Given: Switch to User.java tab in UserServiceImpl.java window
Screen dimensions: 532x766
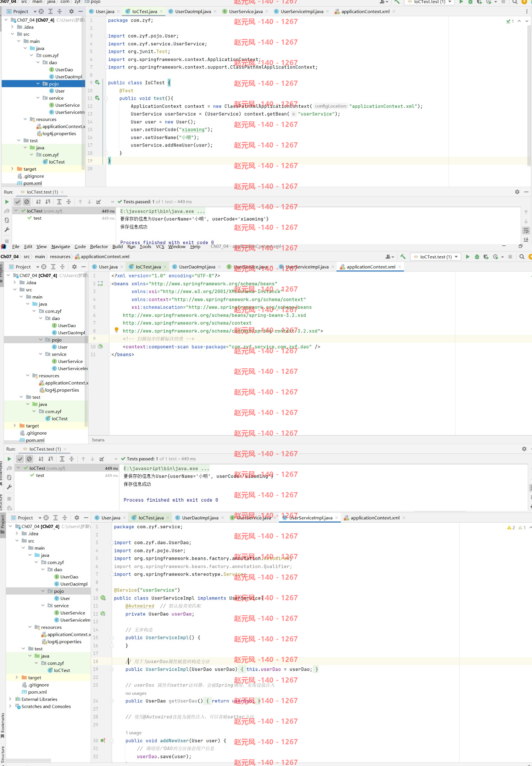Looking at the screenshot, I should [111, 518].
